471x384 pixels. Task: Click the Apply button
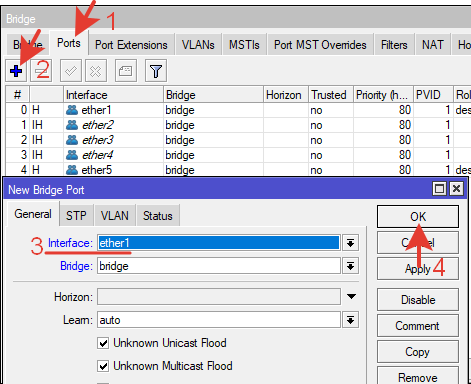(418, 268)
